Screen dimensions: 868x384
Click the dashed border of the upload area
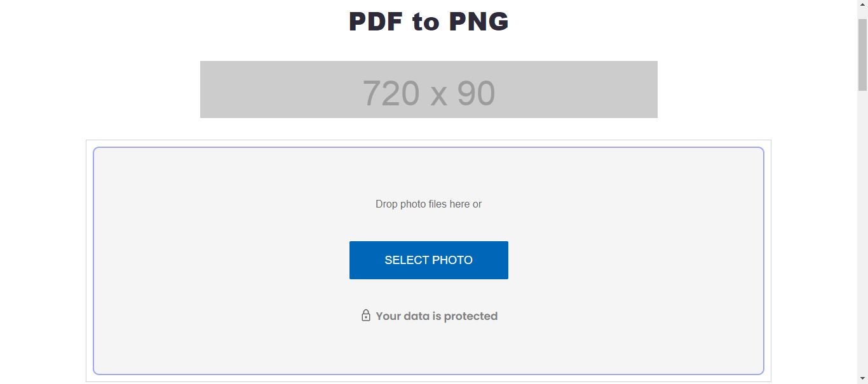click(x=428, y=147)
